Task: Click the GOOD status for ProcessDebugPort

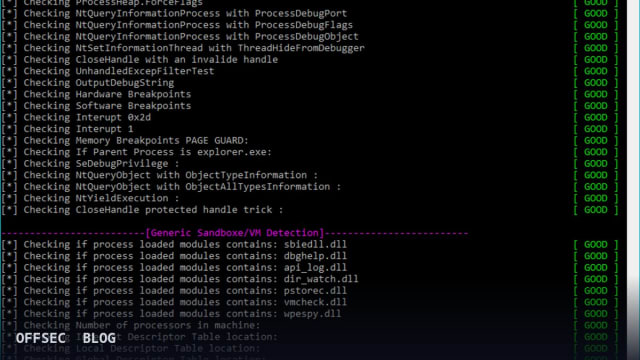Action: tap(596, 13)
